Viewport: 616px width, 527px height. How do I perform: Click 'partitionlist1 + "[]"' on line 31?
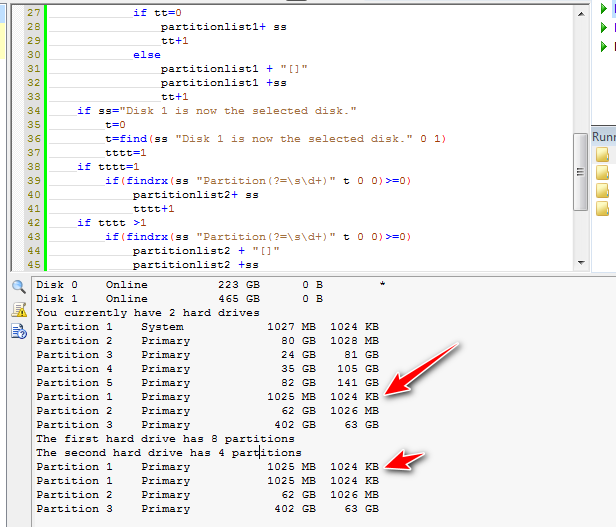(234, 69)
